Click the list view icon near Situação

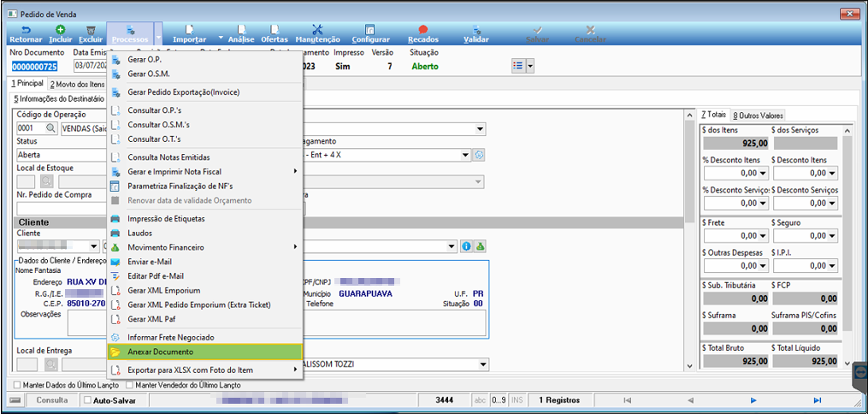[x=518, y=66]
